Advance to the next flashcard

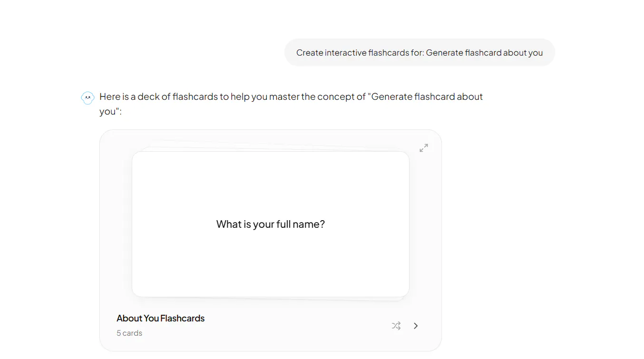416,326
